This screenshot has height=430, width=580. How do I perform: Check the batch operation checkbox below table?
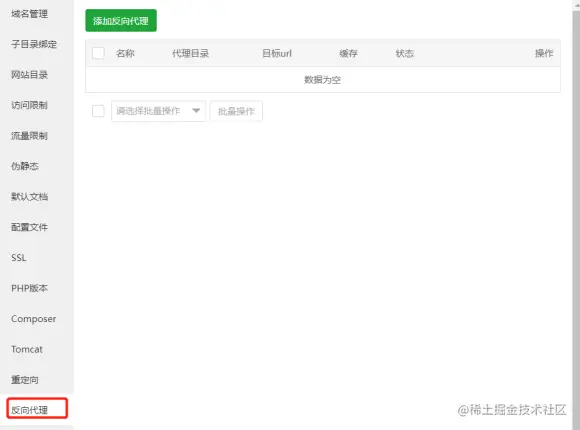[x=98, y=111]
